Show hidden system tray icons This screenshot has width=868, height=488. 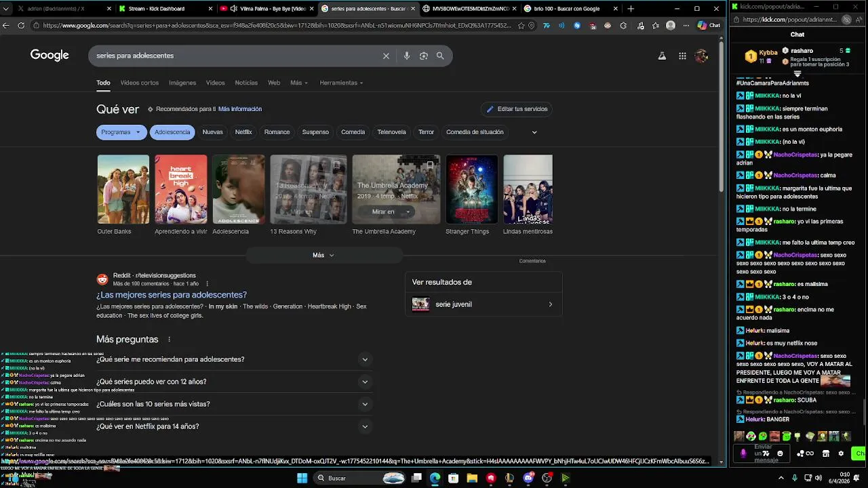coord(781,478)
